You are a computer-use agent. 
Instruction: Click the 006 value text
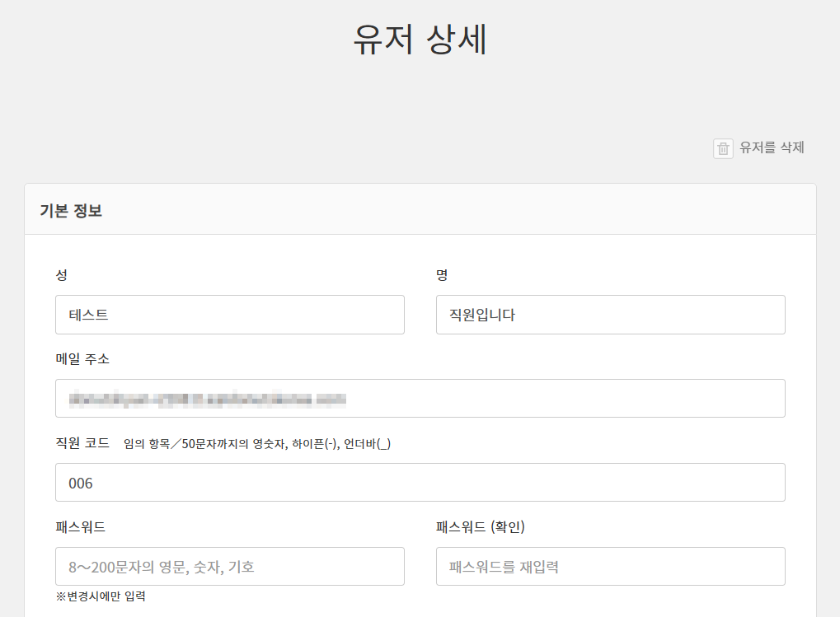click(x=81, y=484)
